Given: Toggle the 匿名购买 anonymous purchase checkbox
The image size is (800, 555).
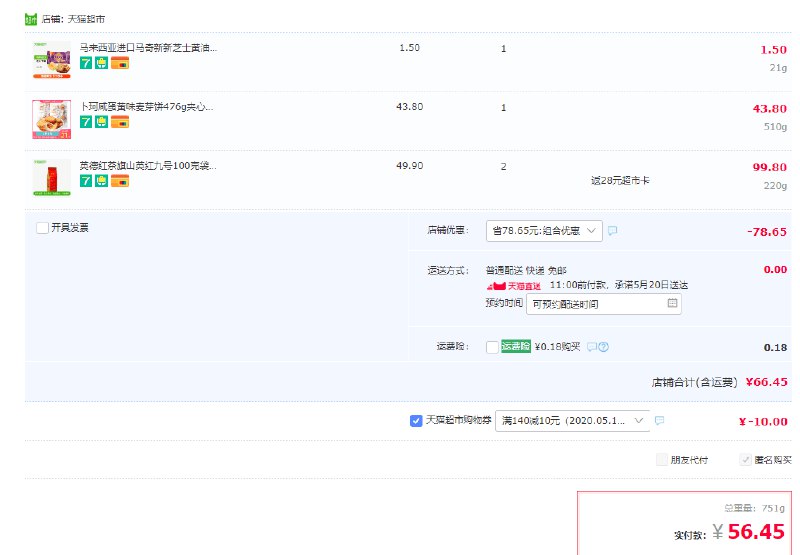Looking at the screenshot, I should pos(745,460).
